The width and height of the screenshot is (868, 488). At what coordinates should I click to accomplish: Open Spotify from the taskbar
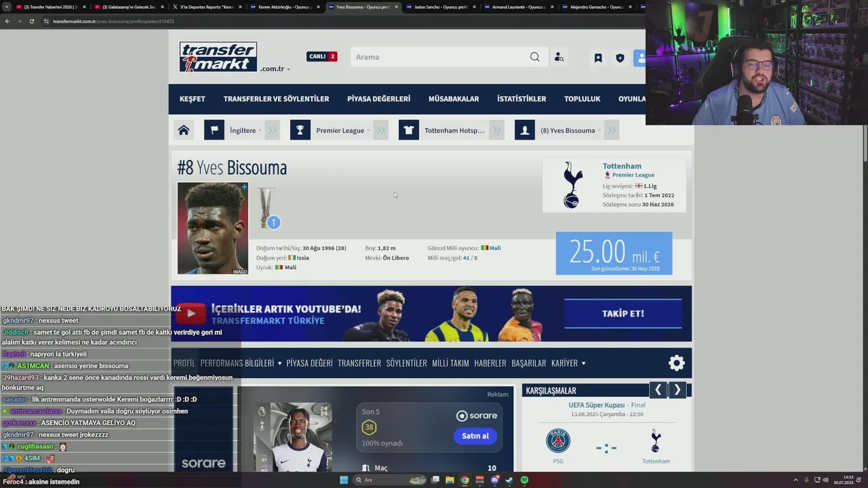[x=524, y=480]
